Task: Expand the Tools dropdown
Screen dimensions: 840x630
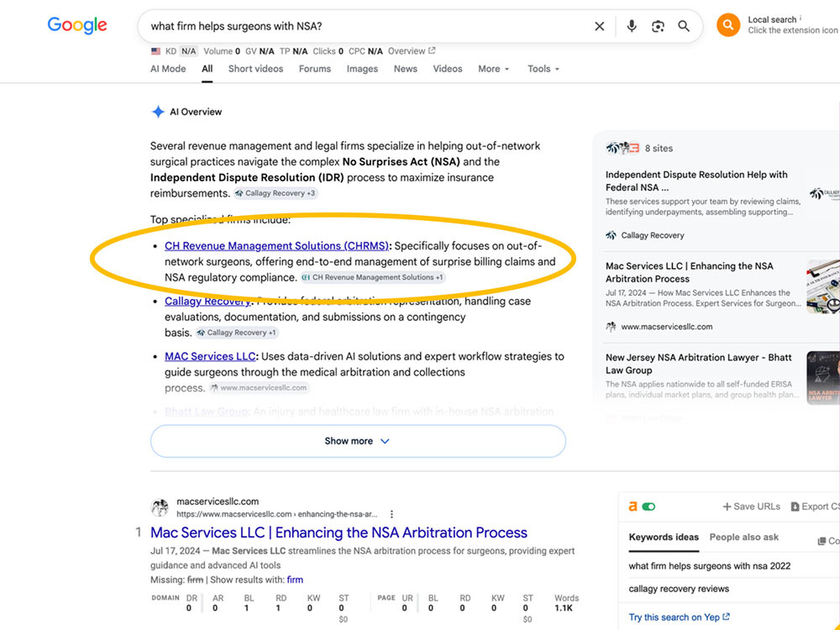Action: point(543,69)
